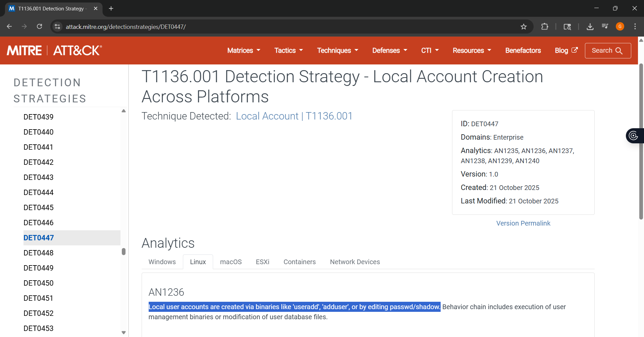Click the AN1236 analytic heading

[166, 292]
